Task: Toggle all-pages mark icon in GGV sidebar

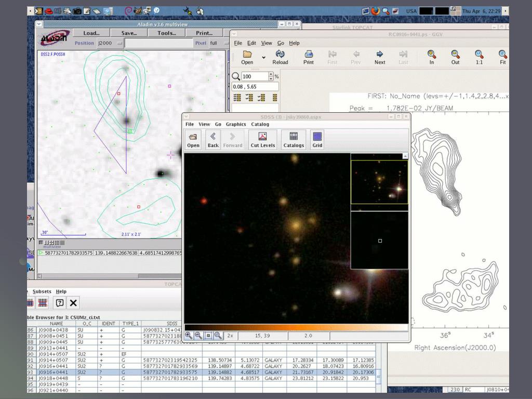Action: [x=237, y=98]
